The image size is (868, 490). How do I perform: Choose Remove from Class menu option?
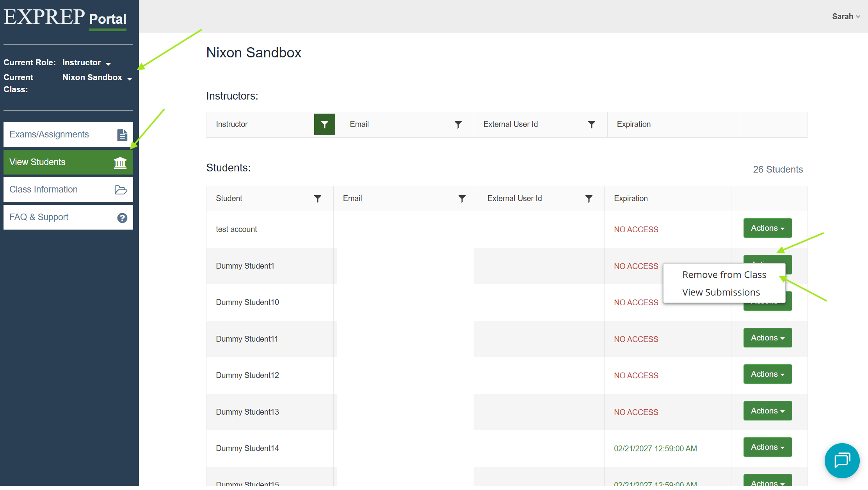point(724,275)
